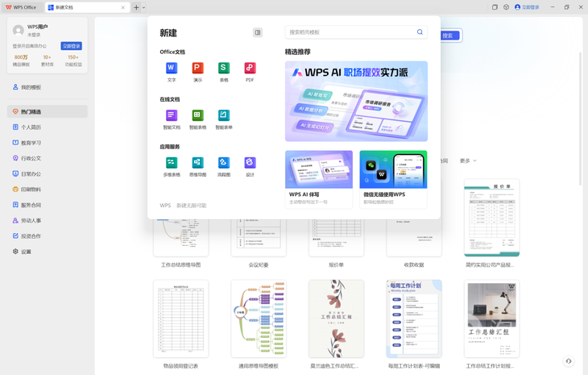Viewport: 588px width, 375px height.
Task: Click the blue 搜索 button behind dialog
Action: pyautogui.click(x=451, y=35)
